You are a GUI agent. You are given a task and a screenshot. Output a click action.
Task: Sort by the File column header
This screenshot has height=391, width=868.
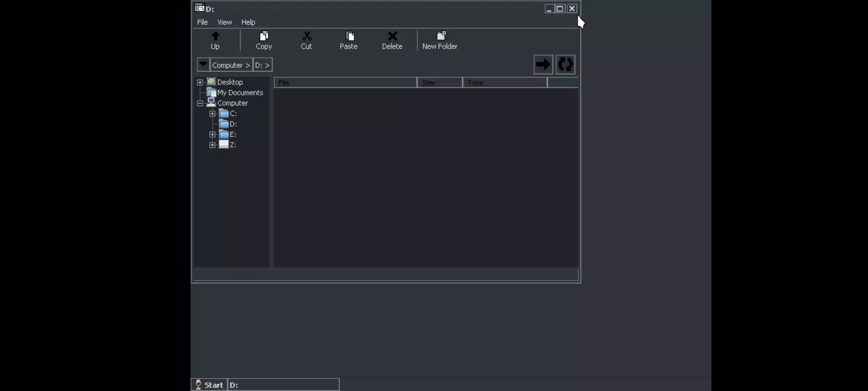click(x=346, y=83)
